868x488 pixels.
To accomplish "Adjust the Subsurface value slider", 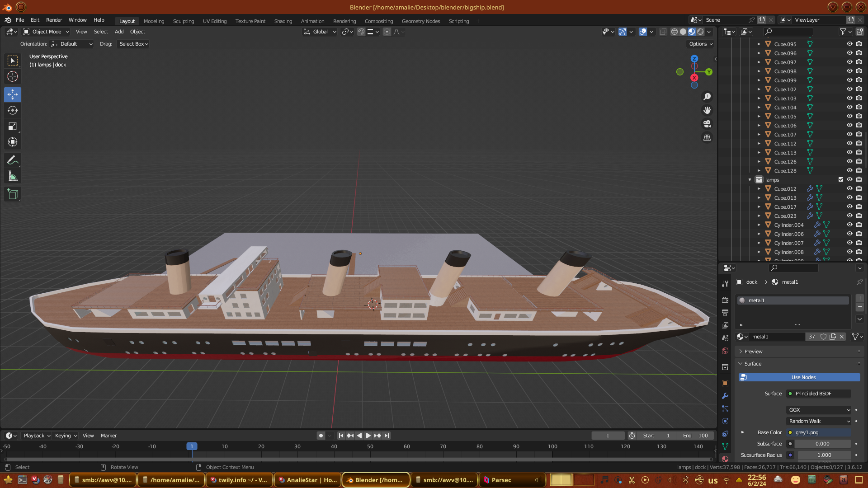I will pyautogui.click(x=822, y=444).
